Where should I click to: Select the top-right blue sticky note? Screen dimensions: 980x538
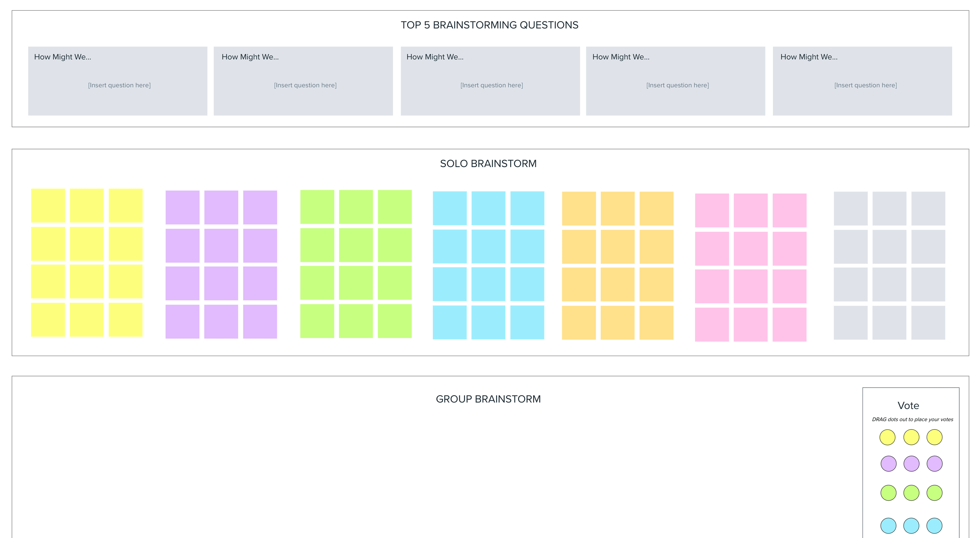[527, 208]
